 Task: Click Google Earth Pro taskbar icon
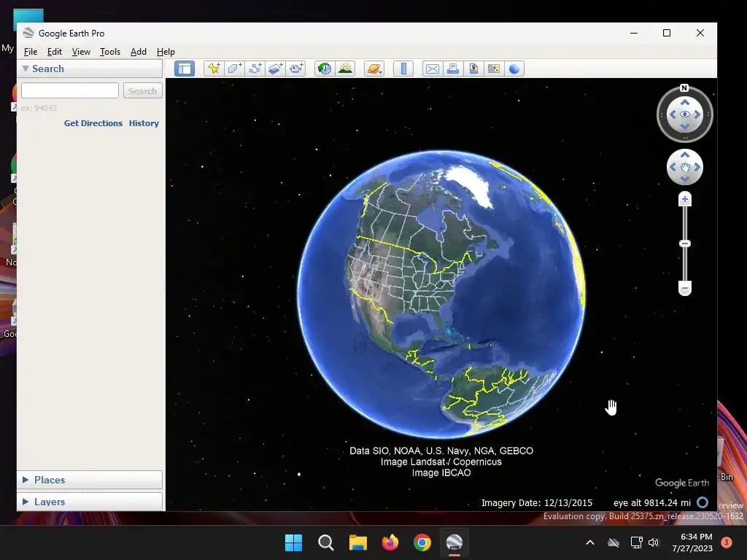454,542
